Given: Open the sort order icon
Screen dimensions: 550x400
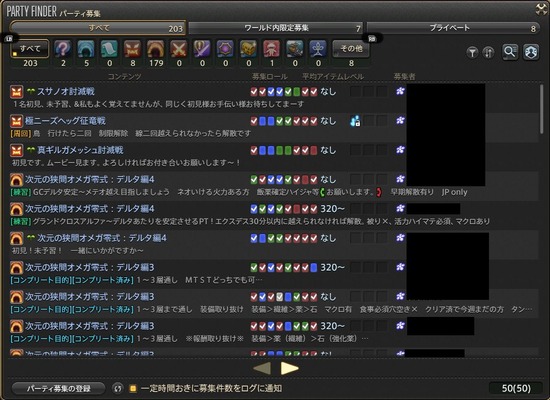Looking at the screenshot, I should pos(488,53).
